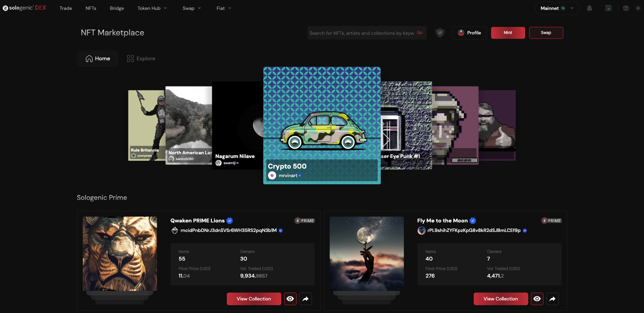The height and width of the screenshot is (313, 644).
Task: Click the red Mint button
Action: [x=508, y=33]
